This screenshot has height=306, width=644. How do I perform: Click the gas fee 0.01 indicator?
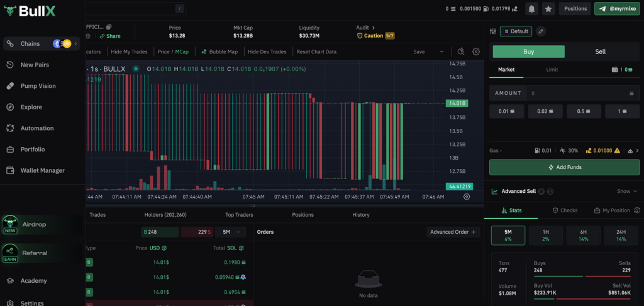click(x=543, y=151)
